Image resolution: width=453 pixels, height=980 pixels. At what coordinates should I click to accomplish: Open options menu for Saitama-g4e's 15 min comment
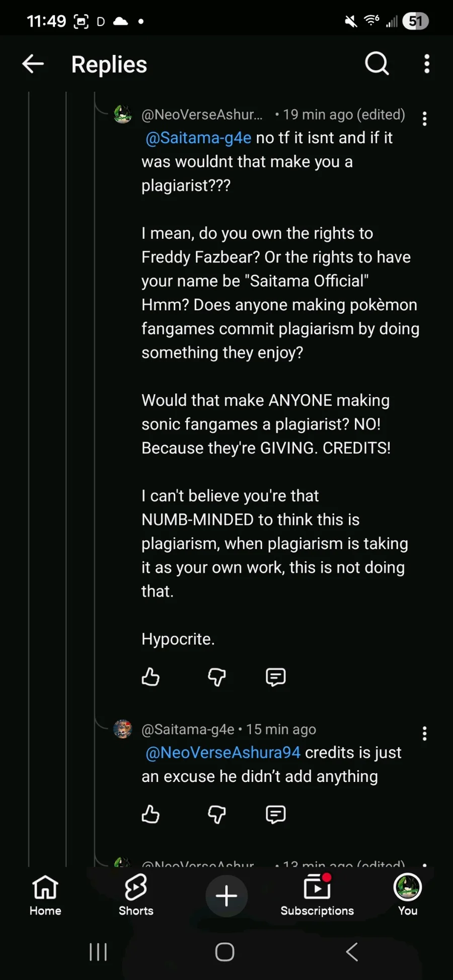[x=425, y=734]
